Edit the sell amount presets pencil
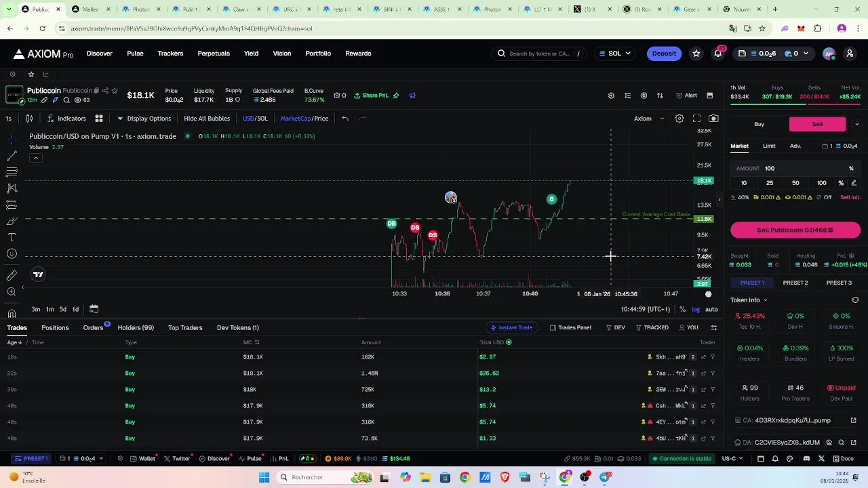Screen dimensions: 868x488 coord(854,183)
